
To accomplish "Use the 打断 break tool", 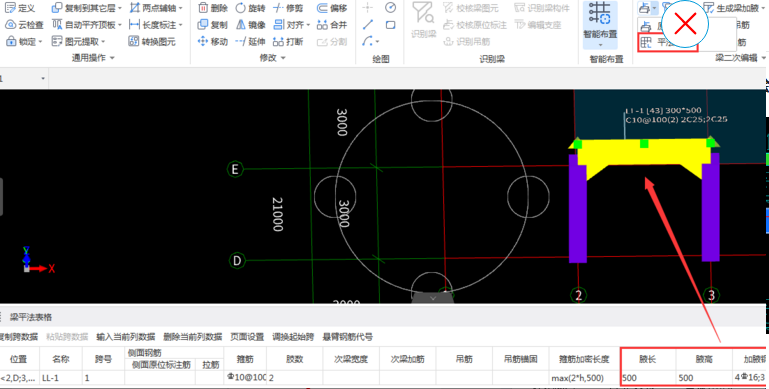I will tap(288, 42).
